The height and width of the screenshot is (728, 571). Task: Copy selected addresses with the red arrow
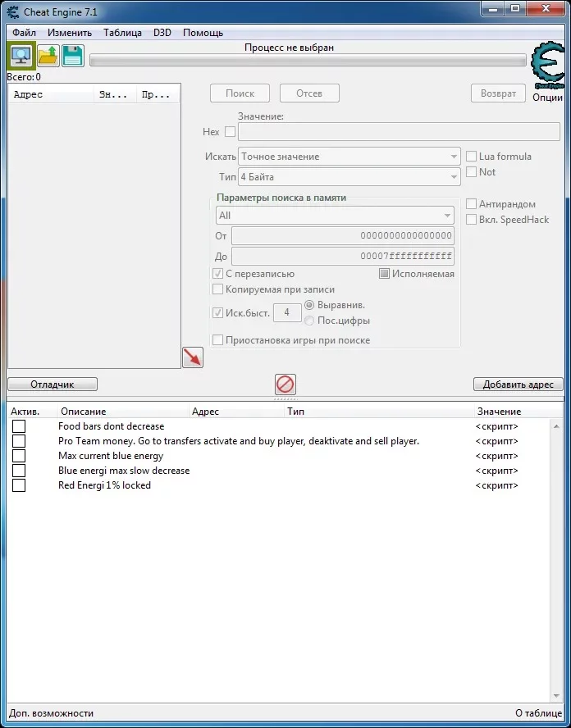(x=193, y=357)
